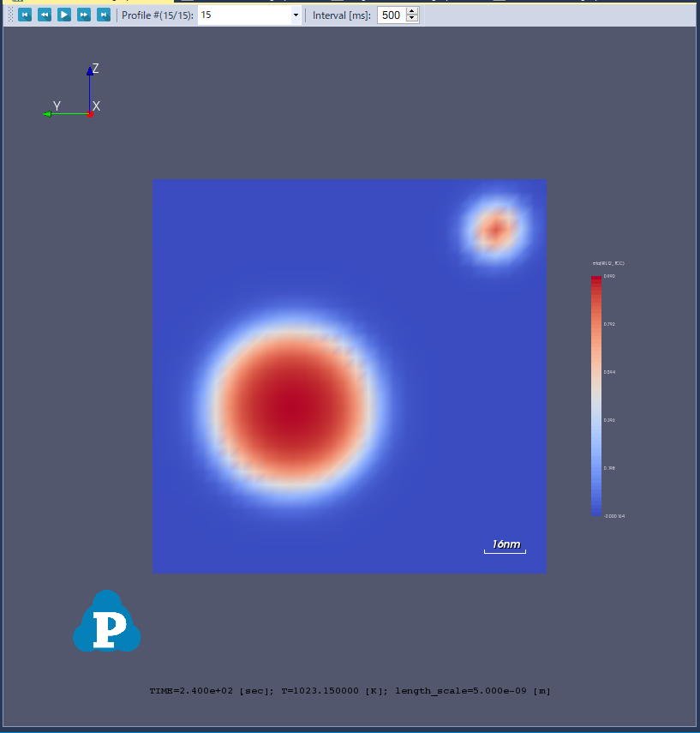
Task: Click the Profile number field showing 15
Action: coord(244,15)
